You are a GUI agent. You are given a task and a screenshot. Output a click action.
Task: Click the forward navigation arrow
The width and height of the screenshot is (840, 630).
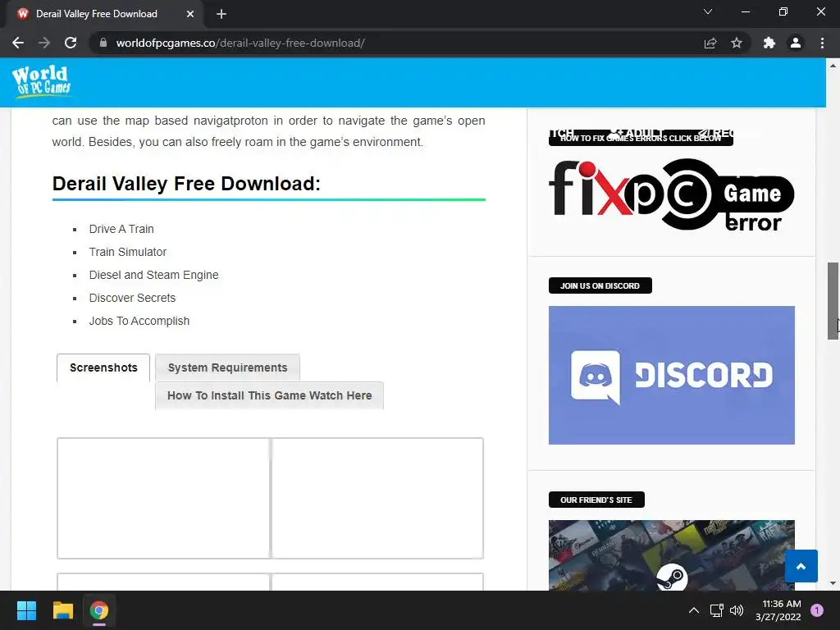coord(44,43)
